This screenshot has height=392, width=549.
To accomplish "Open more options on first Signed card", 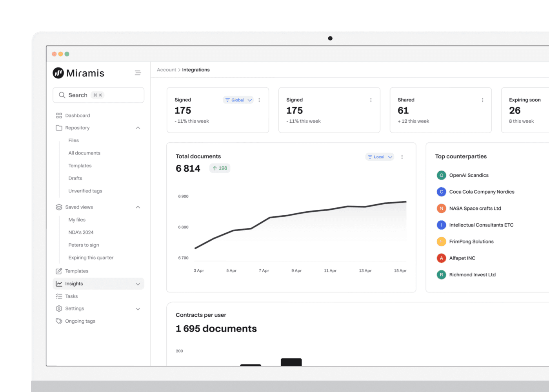I will (259, 100).
